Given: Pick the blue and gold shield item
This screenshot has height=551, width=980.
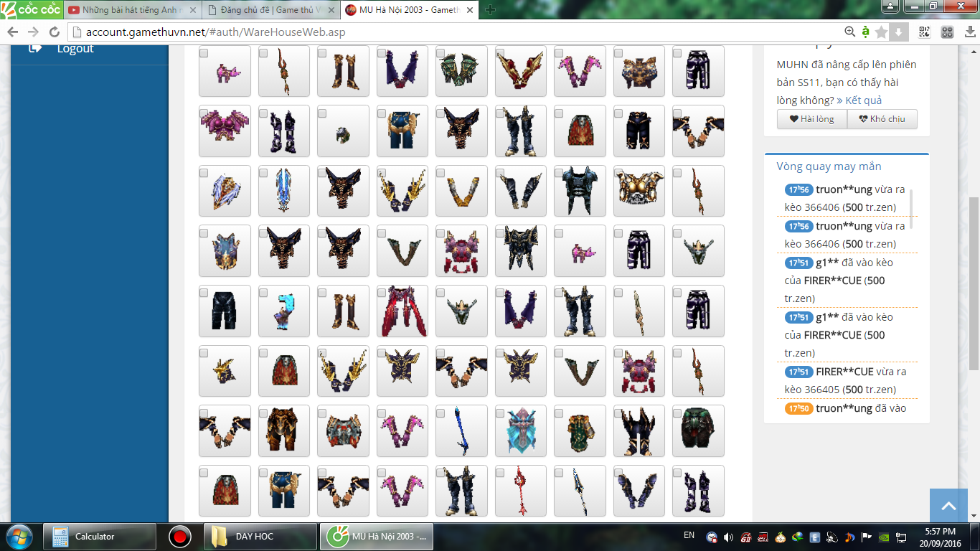Looking at the screenshot, I should click(x=225, y=251).
